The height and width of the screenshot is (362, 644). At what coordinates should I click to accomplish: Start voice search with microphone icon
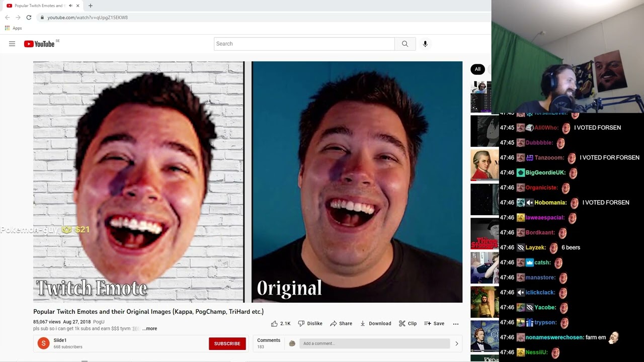click(x=425, y=44)
